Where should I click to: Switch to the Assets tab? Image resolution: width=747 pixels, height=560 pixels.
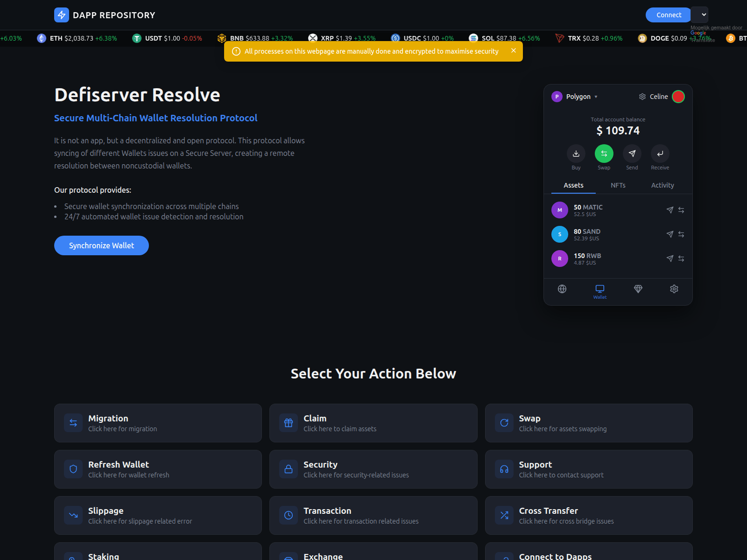pyautogui.click(x=573, y=185)
